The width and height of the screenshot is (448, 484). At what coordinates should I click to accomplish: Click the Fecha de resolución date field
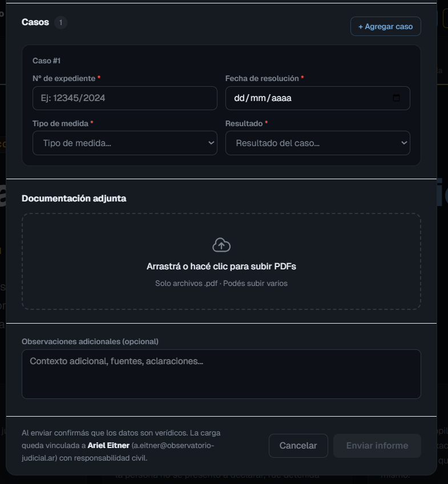[317, 98]
